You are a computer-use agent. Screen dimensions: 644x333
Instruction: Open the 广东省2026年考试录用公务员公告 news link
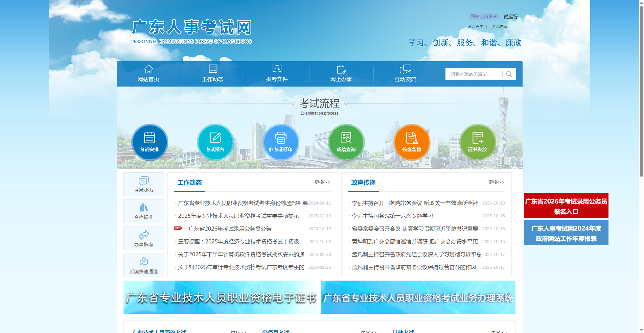(x=229, y=229)
